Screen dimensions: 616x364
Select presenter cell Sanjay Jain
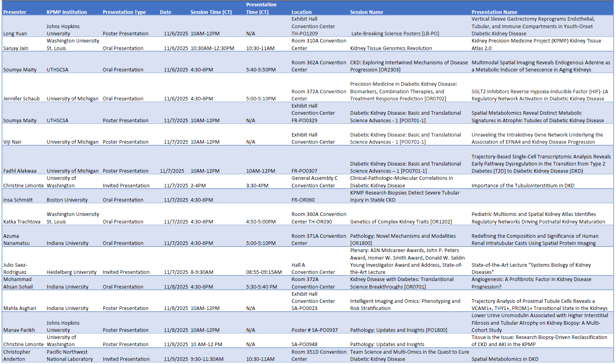click(16, 48)
